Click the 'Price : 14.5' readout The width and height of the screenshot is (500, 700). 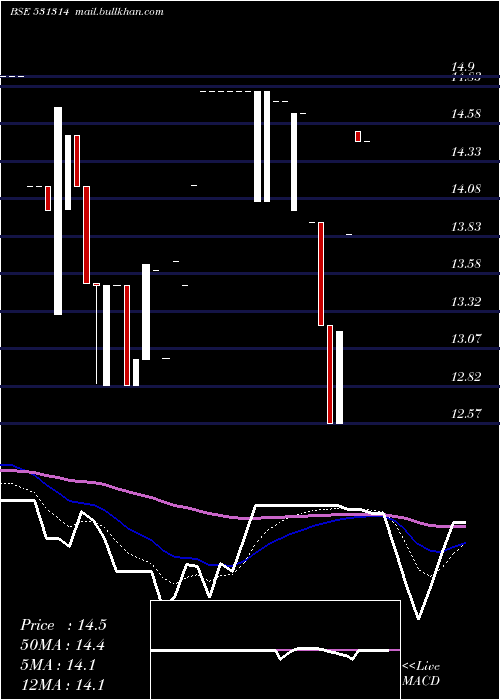63,625
